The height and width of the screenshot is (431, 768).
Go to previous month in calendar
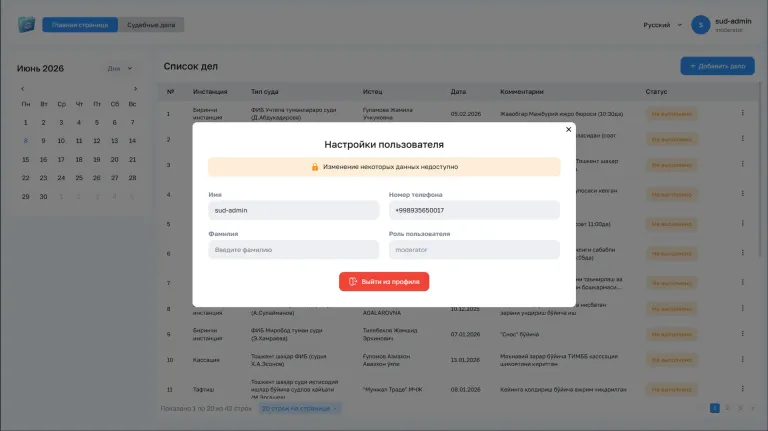[x=23, y=89]
